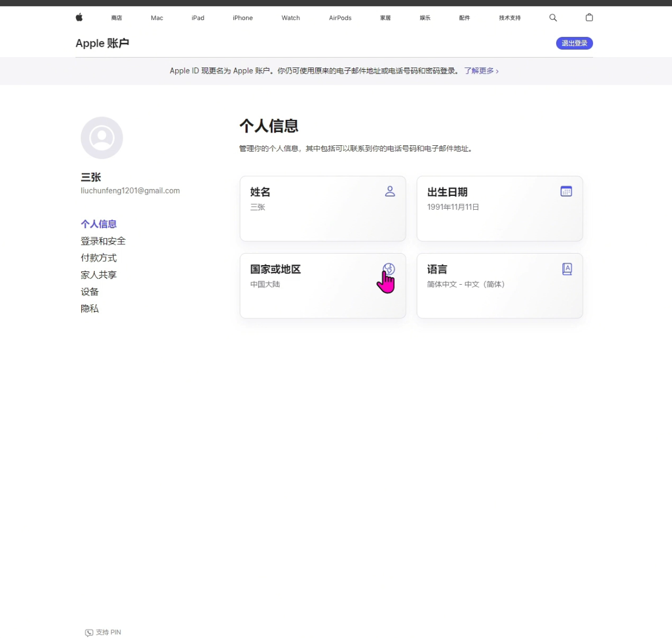The image size is (672, 638).
Task: Go to 家人共享 section
Action: click(x=99, y=275)
